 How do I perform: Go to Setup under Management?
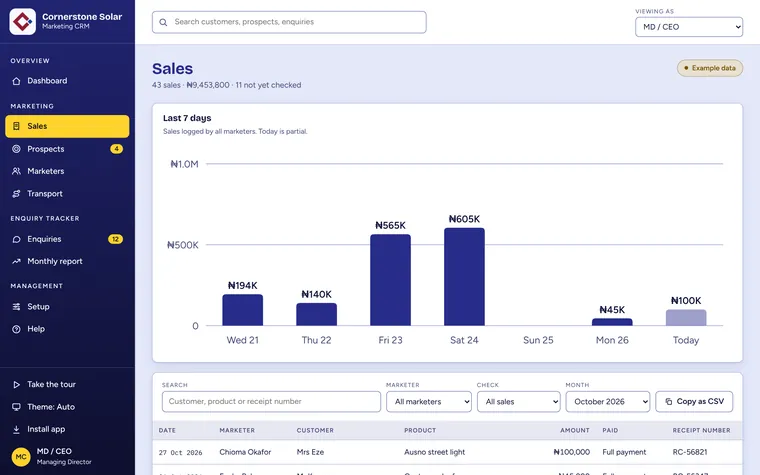pos(67,306)
